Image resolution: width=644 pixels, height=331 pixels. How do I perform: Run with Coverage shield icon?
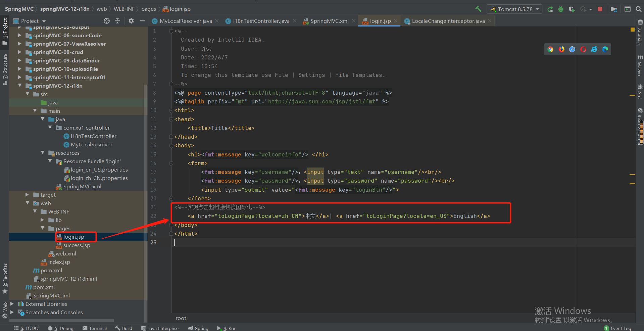click(x=572, y=9)
